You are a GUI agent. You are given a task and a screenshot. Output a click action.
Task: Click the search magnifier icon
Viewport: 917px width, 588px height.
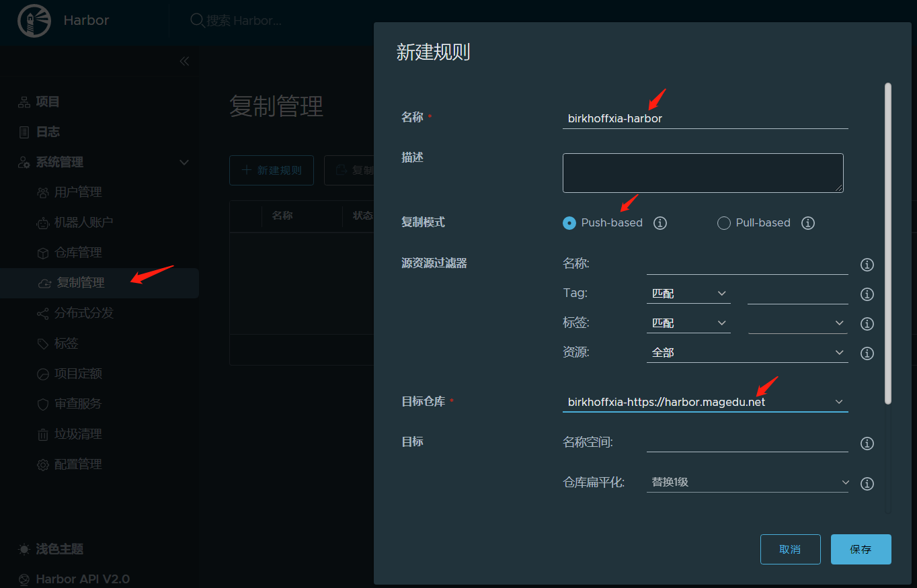tap(198, 21)
